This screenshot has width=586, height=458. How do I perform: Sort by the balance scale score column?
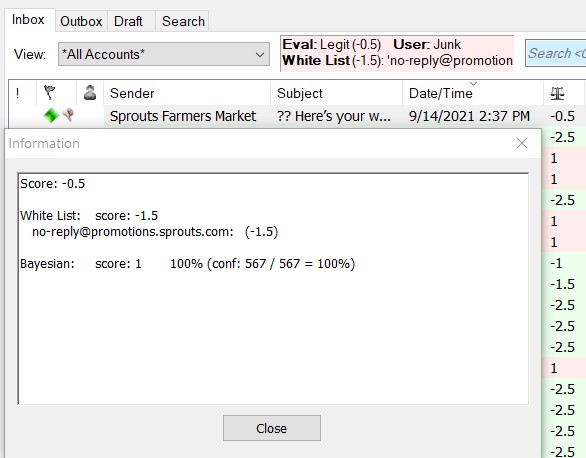coord(557,93)
